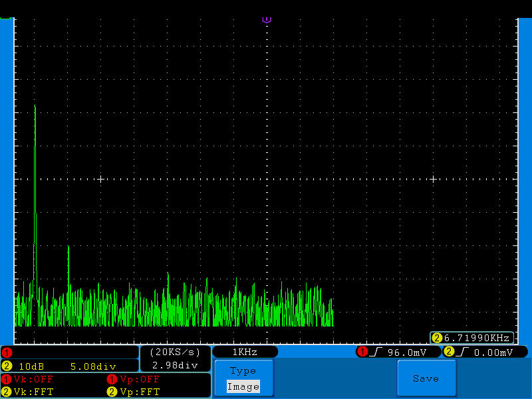The width and height of the screenshot is (532, 399).
Task: Open the 10dB vertical scale setting
Action: (31, 366)
